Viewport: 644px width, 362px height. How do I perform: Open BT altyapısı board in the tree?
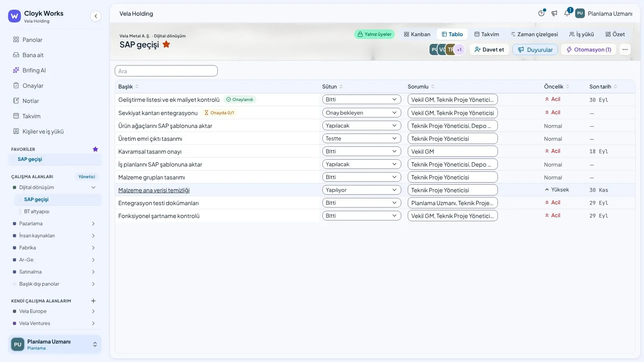37,212
